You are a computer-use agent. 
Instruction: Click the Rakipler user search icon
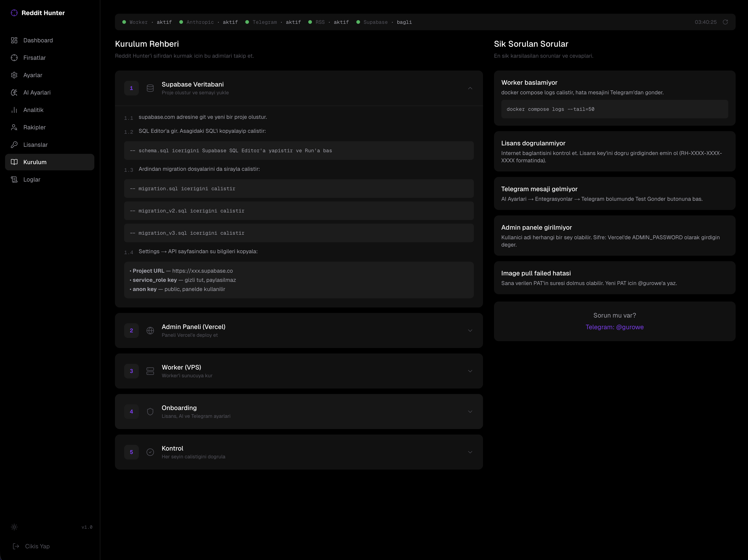[x=14, y=128]
